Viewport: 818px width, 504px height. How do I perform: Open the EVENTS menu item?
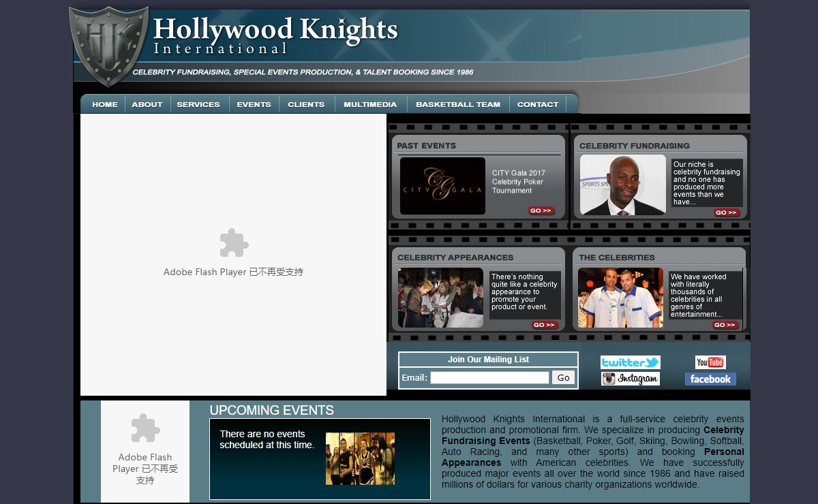(x=254, y=104)
